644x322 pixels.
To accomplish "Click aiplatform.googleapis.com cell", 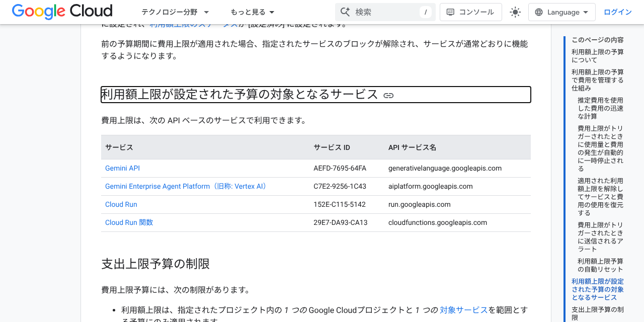I will (x=431, y=186).
